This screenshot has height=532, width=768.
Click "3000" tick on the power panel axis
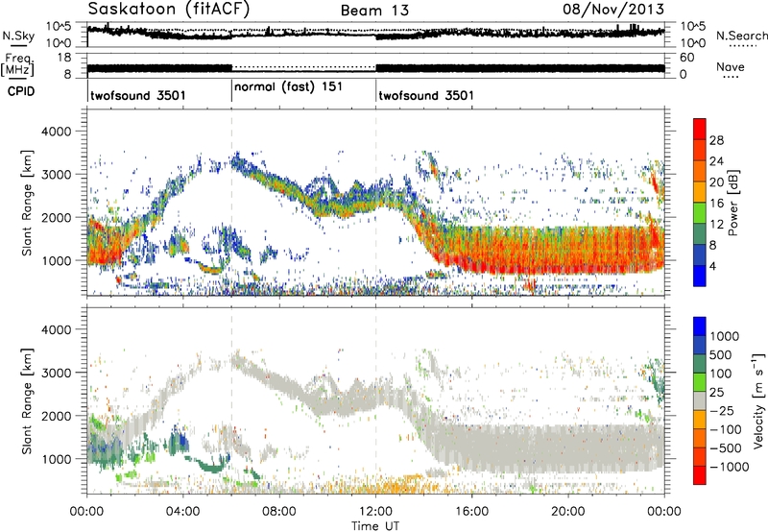[56, 175]
